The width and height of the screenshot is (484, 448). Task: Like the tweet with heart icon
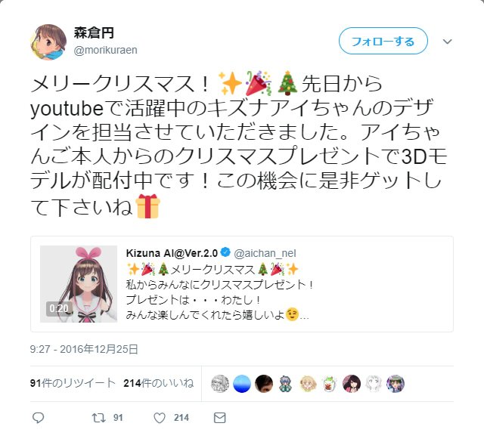(160, 418)
